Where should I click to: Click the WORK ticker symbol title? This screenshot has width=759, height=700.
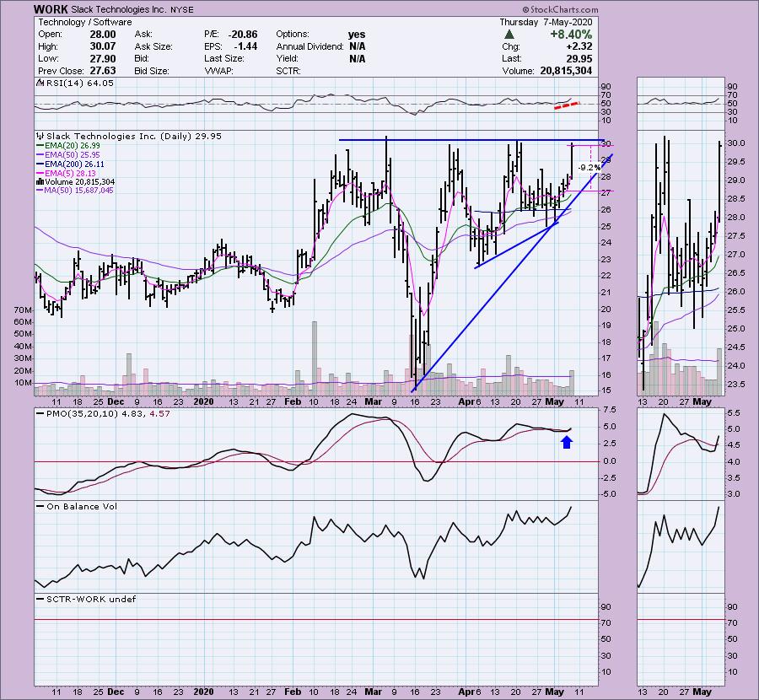pos(51,9)
